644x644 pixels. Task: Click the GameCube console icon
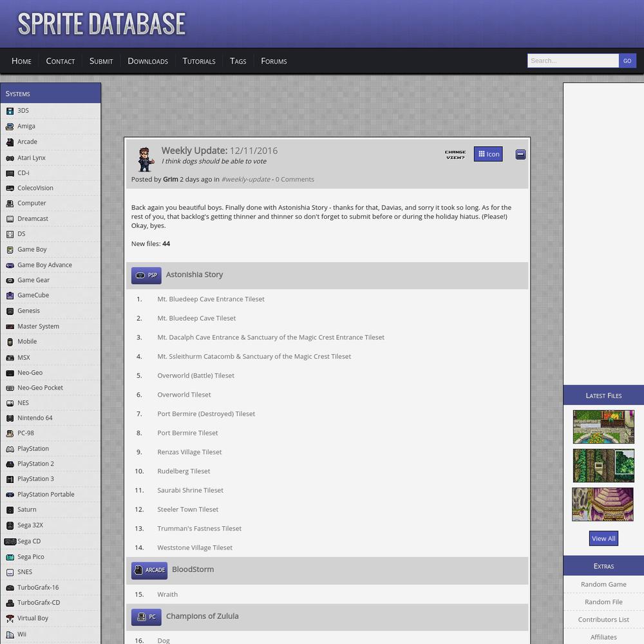[10, 296]
